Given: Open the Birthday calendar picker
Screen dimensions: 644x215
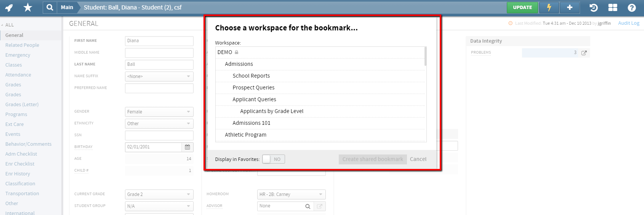Looking at the screenshot, I should 187,147.
